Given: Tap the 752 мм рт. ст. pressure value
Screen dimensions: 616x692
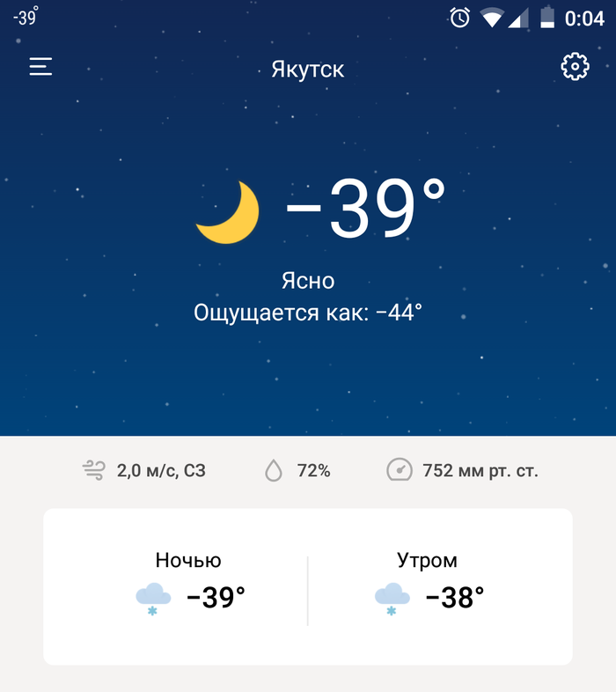Looking at the screenshot, I should coord(480,471).
